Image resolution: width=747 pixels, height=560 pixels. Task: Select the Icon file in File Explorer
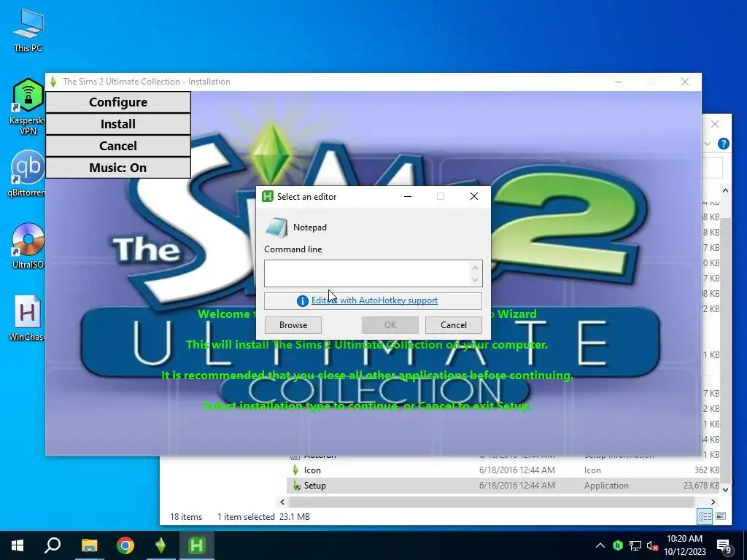point(503,470)
